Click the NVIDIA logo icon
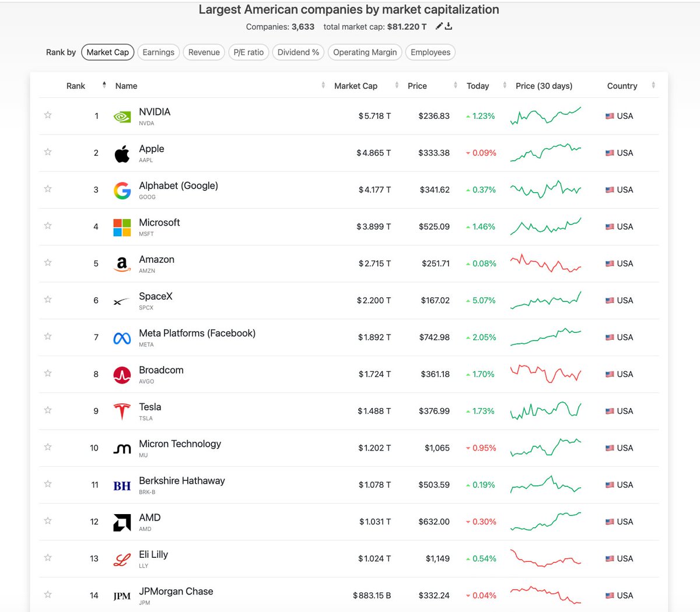The image size is (700, 612). click(122, 116)
